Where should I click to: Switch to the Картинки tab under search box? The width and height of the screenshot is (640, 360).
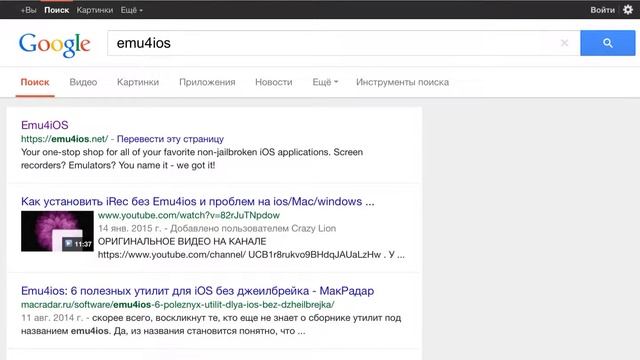click(138, 82)
